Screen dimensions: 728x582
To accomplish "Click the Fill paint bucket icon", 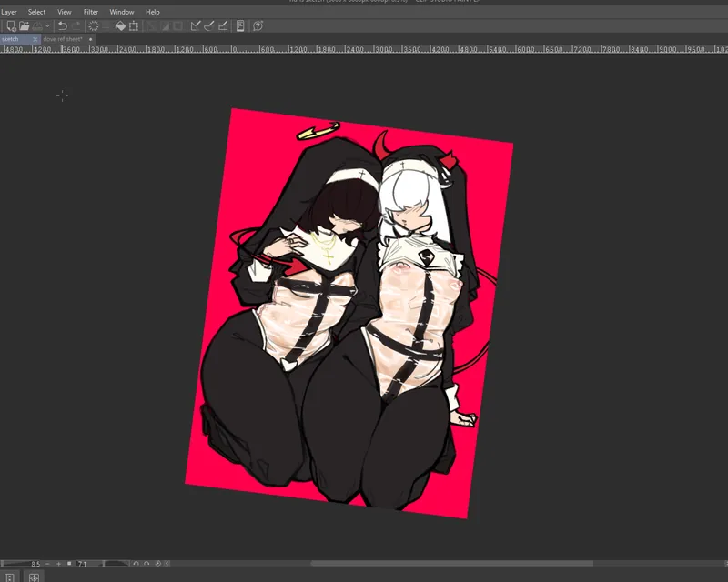I will 120,26.
